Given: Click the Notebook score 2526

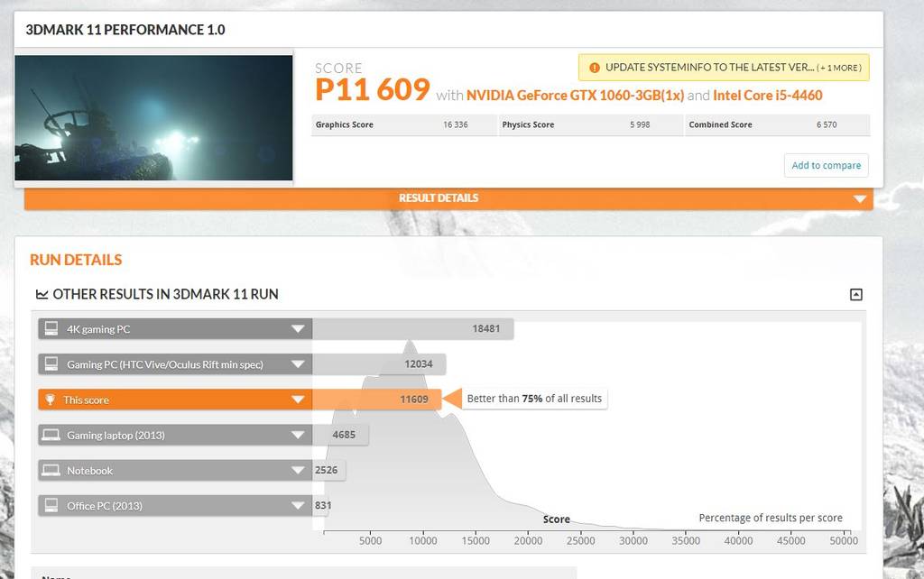Looking at the screenshot, I should pos(327,470).
